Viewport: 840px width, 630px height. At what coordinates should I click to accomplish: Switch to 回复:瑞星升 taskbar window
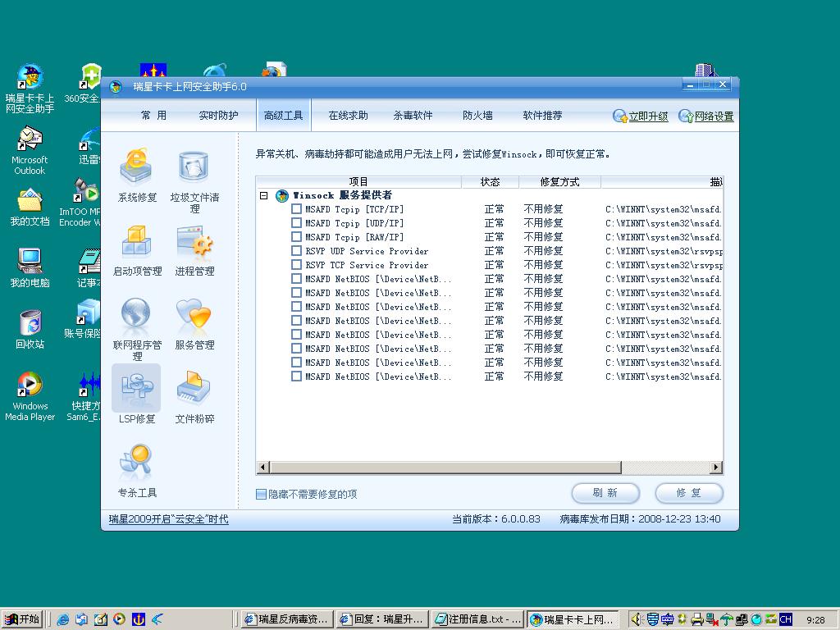tap(382, 619)
